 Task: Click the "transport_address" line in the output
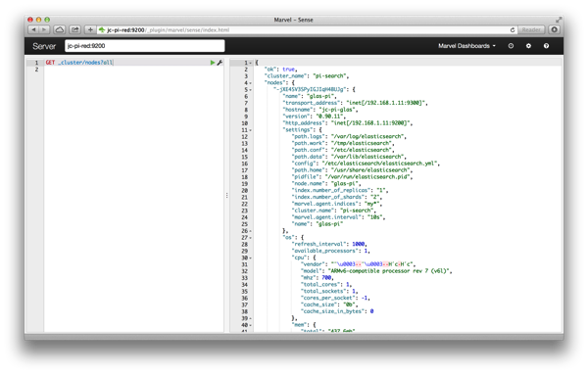point(355,103)
